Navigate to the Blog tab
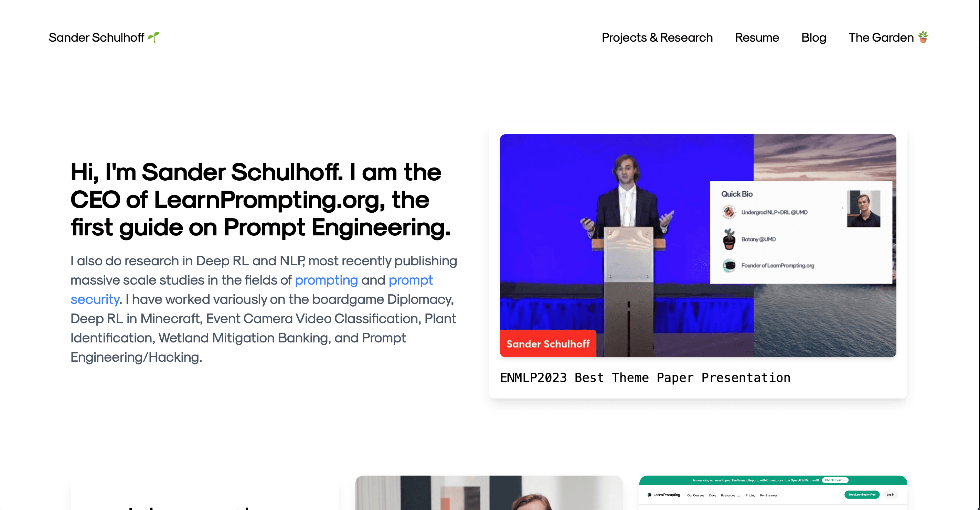The height and width of the screenshot is (510, 980). (x=813, y=37)
